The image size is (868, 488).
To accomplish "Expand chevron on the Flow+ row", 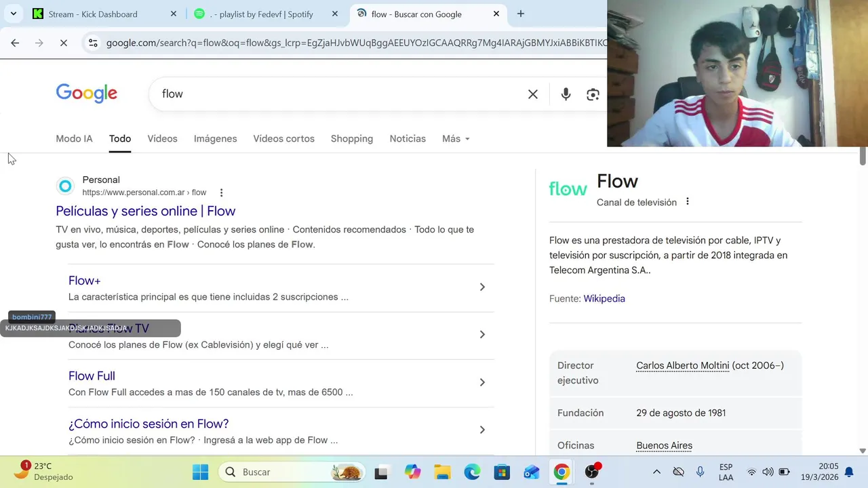I will [482, 287].
